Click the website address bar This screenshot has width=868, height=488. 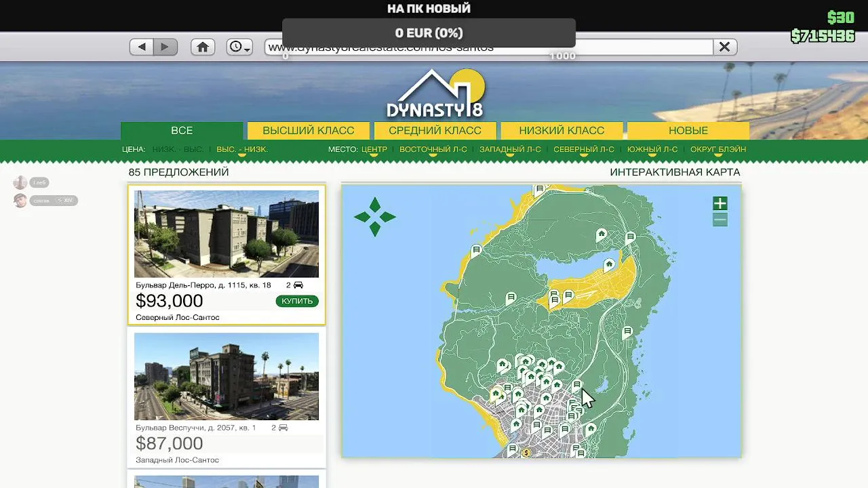pos(488,47)
